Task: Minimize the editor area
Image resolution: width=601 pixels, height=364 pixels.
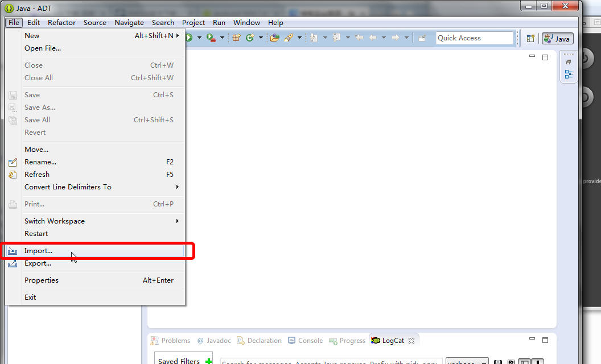Action: tap(532, 56)
